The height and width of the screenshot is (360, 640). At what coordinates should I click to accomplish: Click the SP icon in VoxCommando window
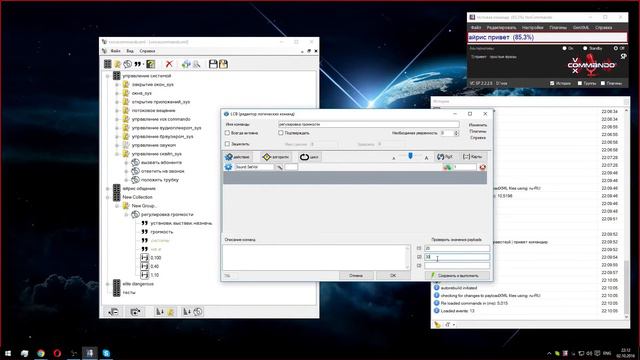623,57
